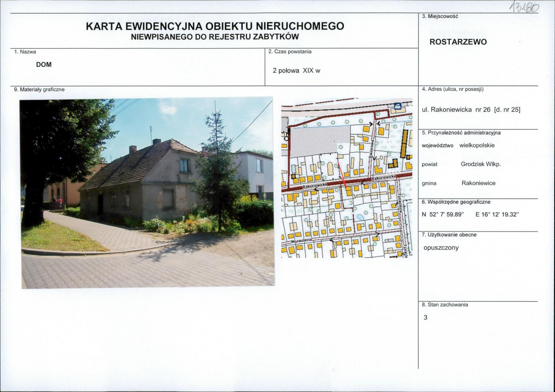The width and height of the screenshot is (555, 392).
Task: Click the label '9. Materiały graficzne'
Action: click(x=39, y=89)
